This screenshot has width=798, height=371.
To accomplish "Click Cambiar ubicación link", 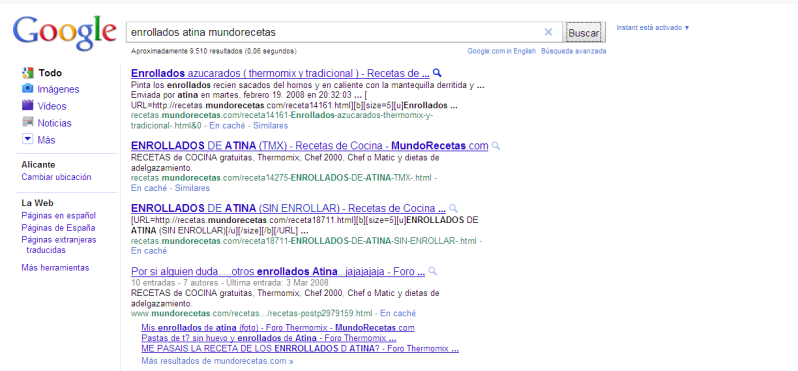I will 56,177.
